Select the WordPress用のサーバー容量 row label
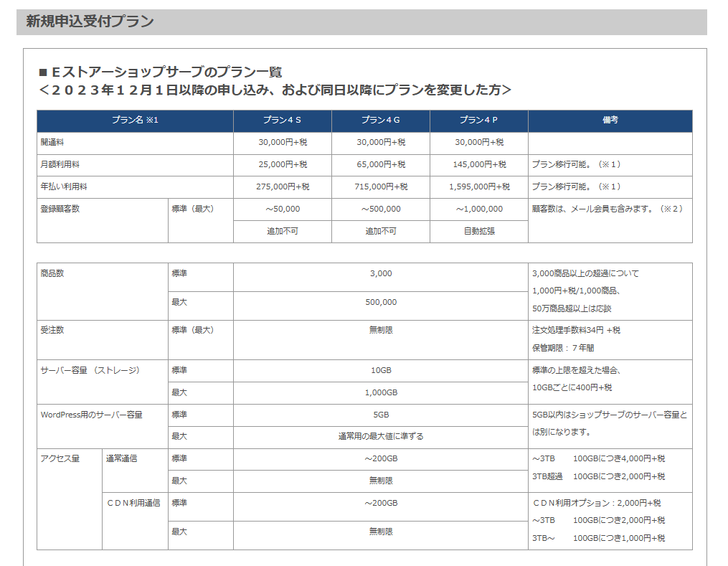 pyautogui.click(x=92, y=415)
